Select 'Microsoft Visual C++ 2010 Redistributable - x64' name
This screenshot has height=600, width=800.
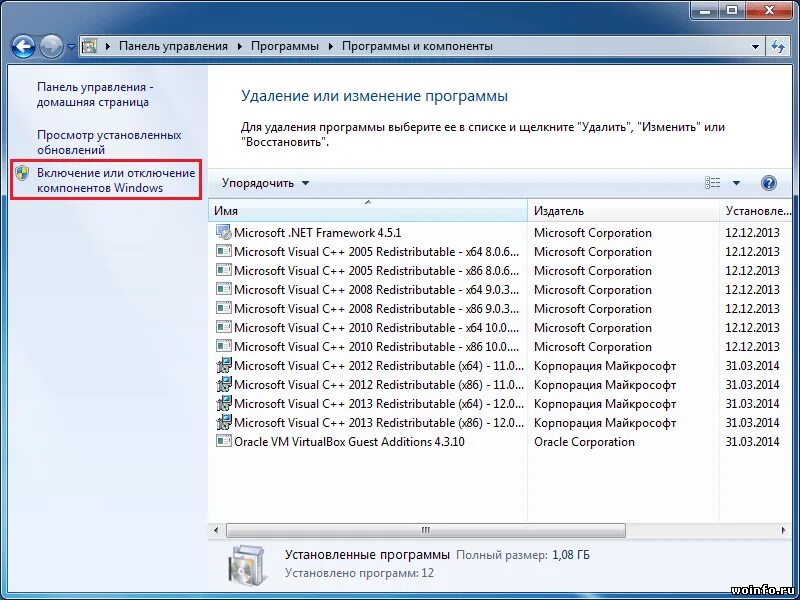click(x=377, y=328)
